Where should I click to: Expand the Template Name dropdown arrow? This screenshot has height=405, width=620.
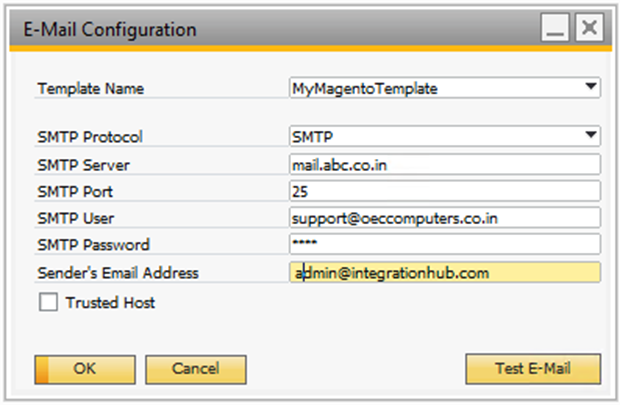[x=593, y=88]
